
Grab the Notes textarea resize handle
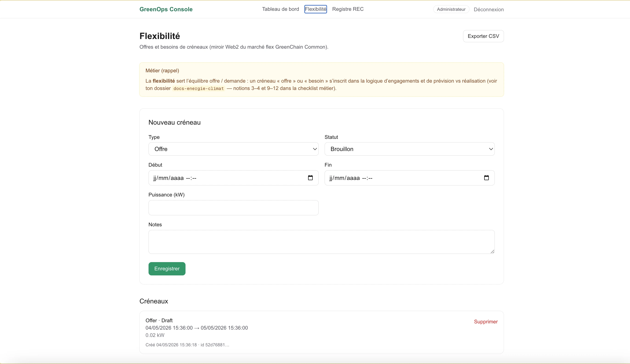492,251
